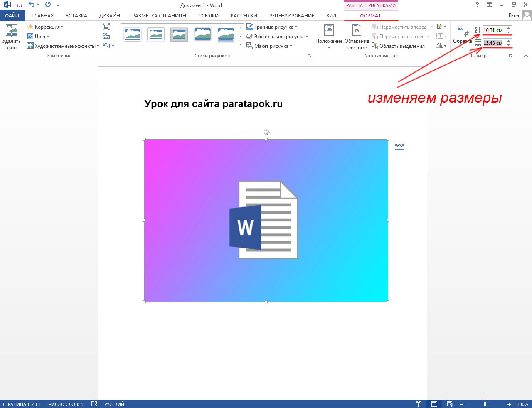This screenshot has width=532, height=408.
Task: Apply the first picture style thumbnail
Action: (133, 34)
